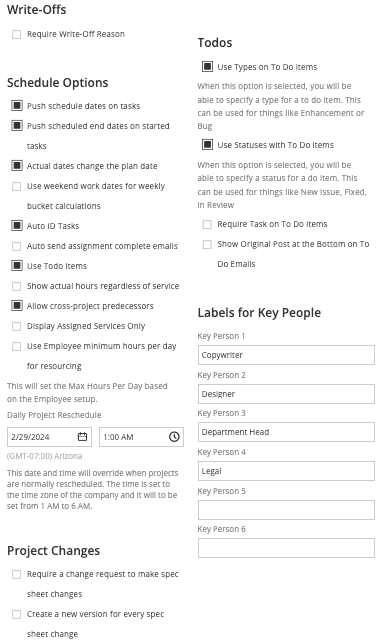Click the 1:00 AM time input field

141,437
